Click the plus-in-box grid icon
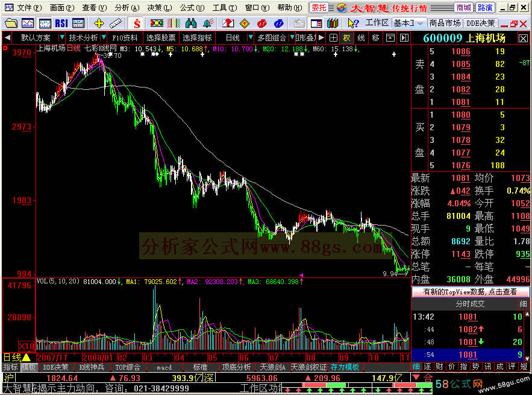Screen dimensions: 532x395 click(334, 38)
